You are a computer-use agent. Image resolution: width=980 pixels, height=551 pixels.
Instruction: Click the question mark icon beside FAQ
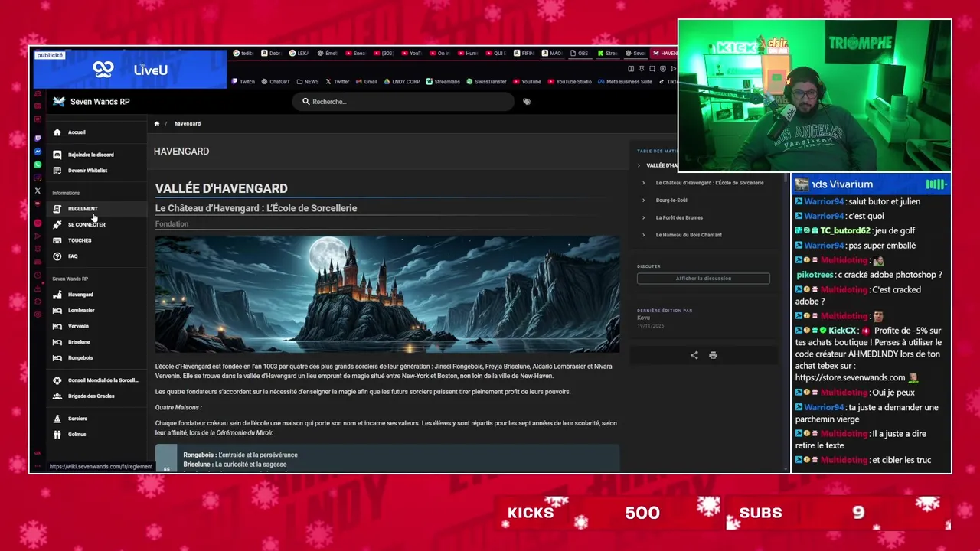pyautogui.click(x=57, y=256)
